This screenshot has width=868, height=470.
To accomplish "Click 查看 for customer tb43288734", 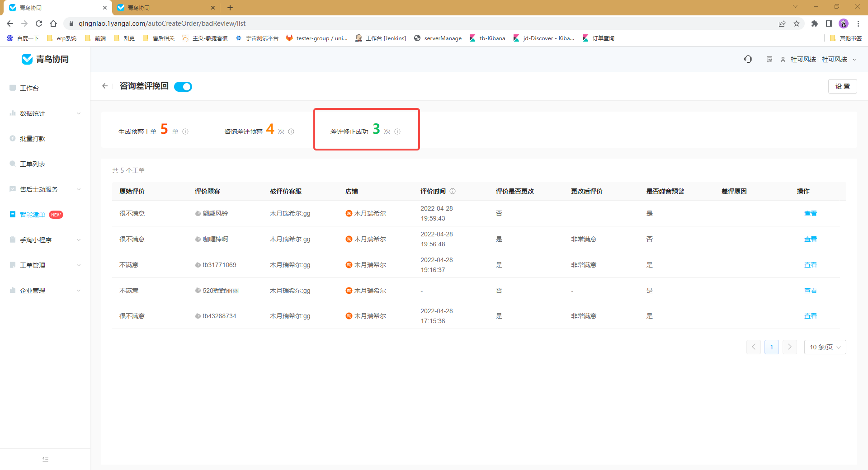I will [x=810, y=316].
